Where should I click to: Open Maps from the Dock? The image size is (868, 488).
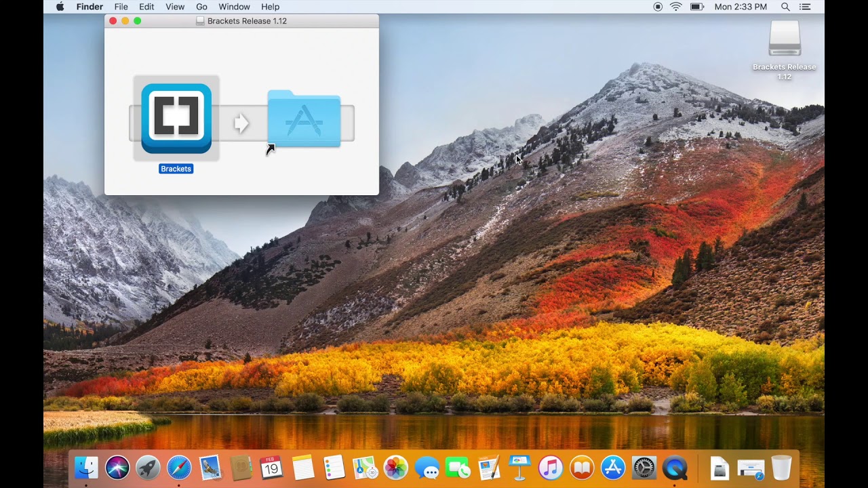click(x=365, y=468)
